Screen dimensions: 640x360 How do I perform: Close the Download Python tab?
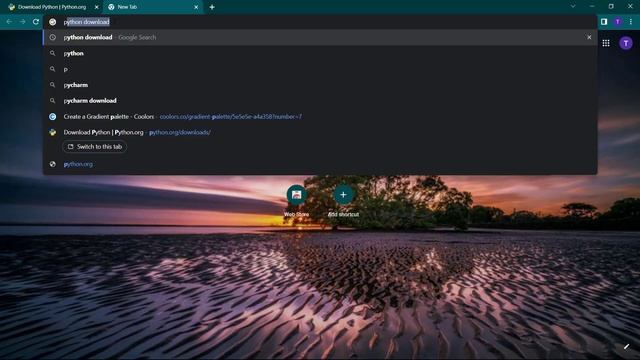pos(97,7)
